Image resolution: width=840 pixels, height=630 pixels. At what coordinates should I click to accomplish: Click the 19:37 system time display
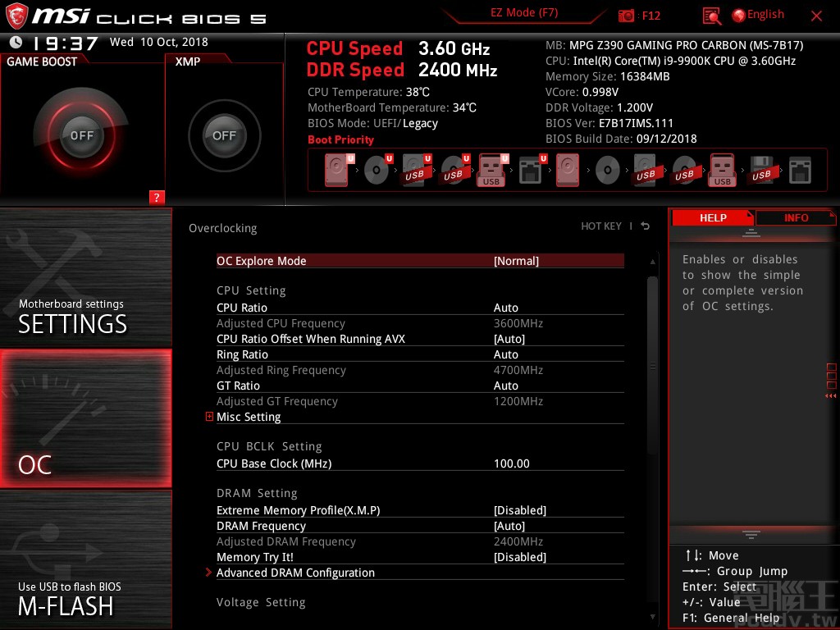pos(66,43)
